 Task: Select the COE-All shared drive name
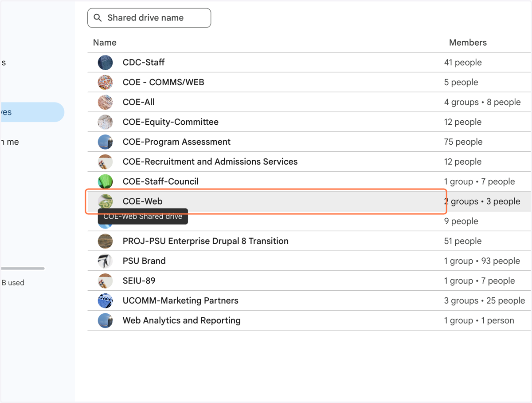(x=139, y=102)
